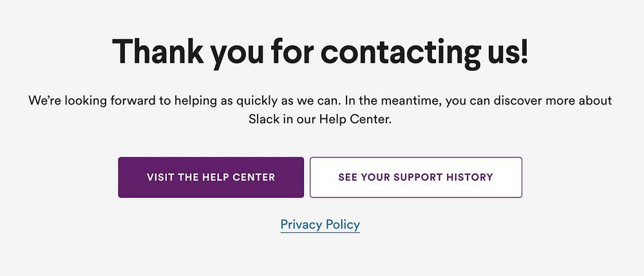Open the Privacy Policy link

(x=320, y=224)
